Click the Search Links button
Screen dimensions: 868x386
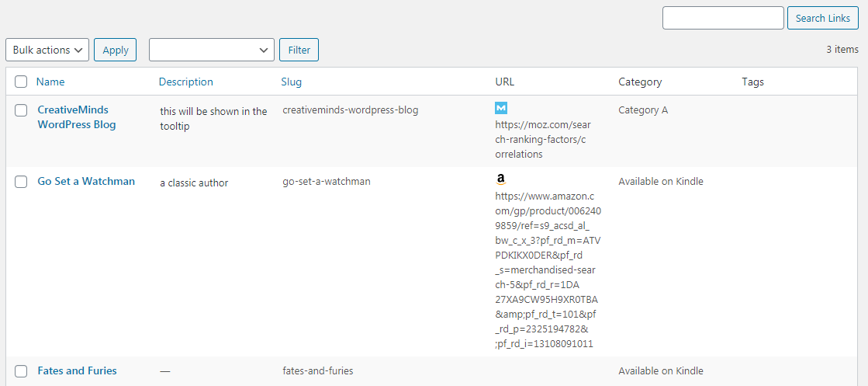tap(822, 19)
